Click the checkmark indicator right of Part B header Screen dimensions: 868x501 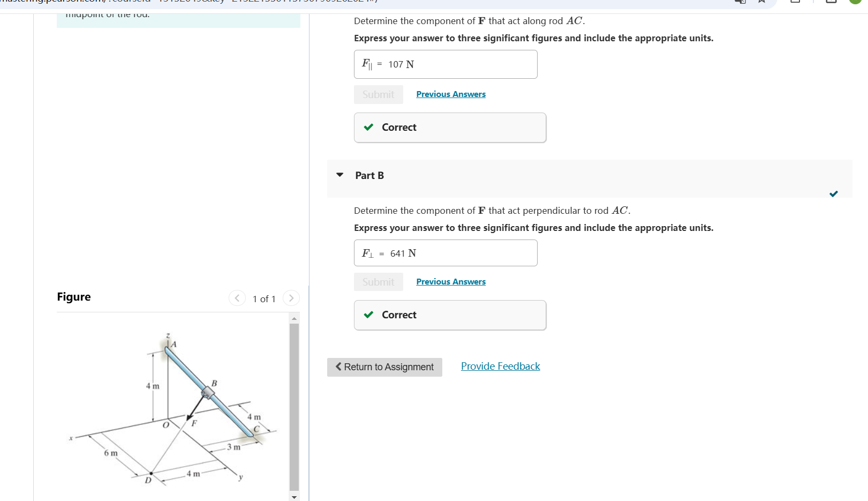pyautogui.click(x=833, y=194)
